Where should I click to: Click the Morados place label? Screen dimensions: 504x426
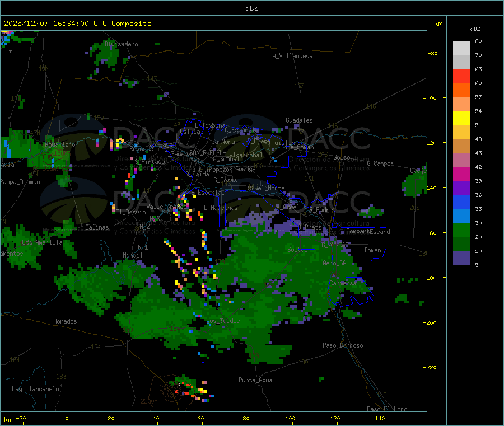click(65, 321)
